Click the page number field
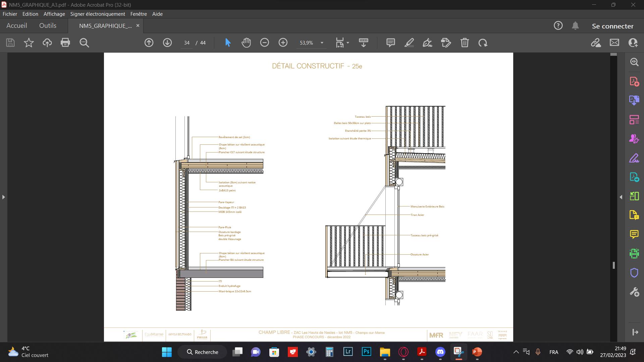This screenshot has height=362, width=644. [187, 43]
